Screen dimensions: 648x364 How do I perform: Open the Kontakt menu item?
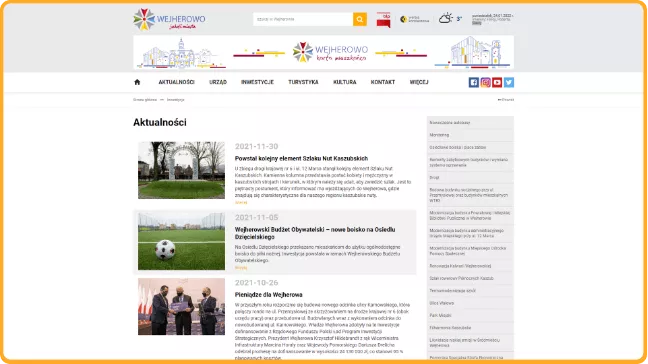click(x=383, y=82)
